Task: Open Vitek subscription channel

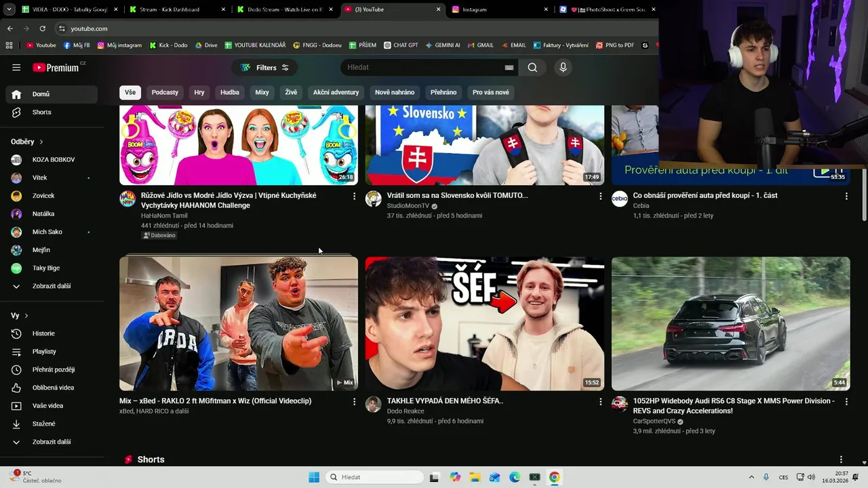Action: point(52,178)
